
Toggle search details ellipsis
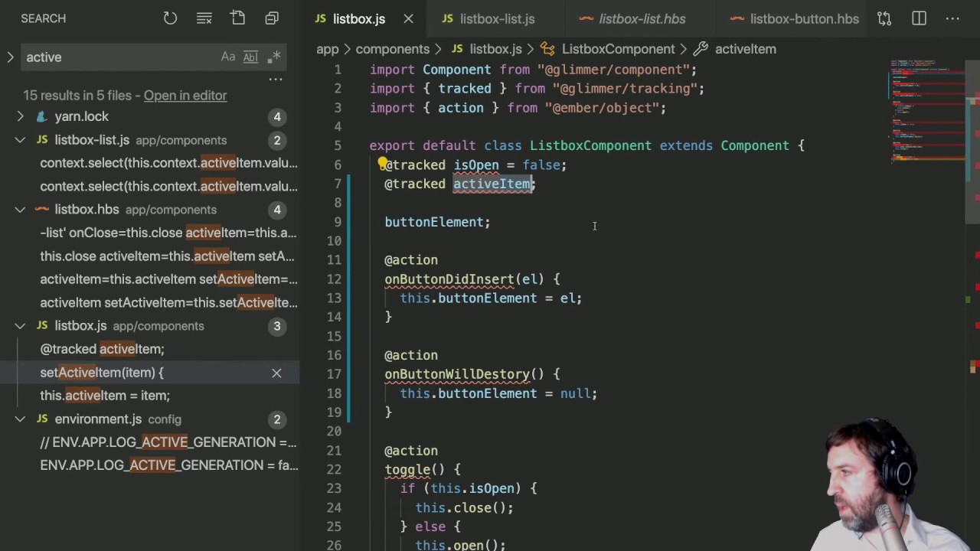276,79
